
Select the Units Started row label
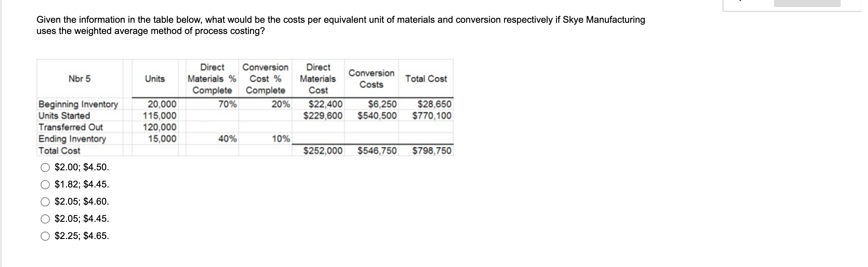[63, 116]
